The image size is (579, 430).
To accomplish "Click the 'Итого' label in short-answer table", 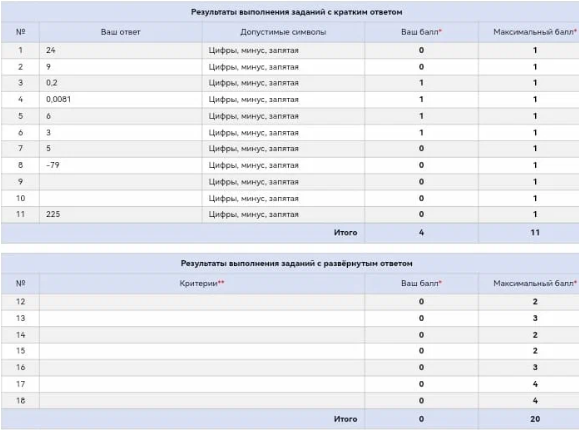I will pyautogui.click(x=345, y=232).
